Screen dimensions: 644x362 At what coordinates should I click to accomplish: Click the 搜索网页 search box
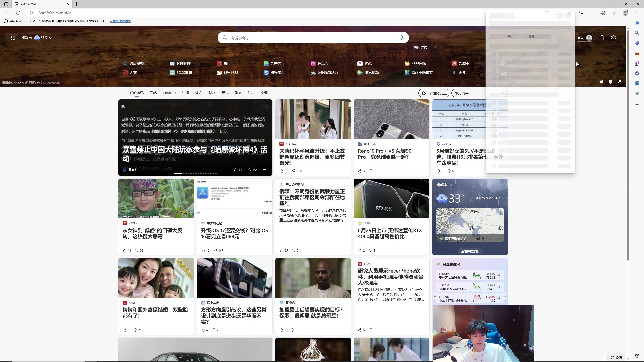point(313,38)
